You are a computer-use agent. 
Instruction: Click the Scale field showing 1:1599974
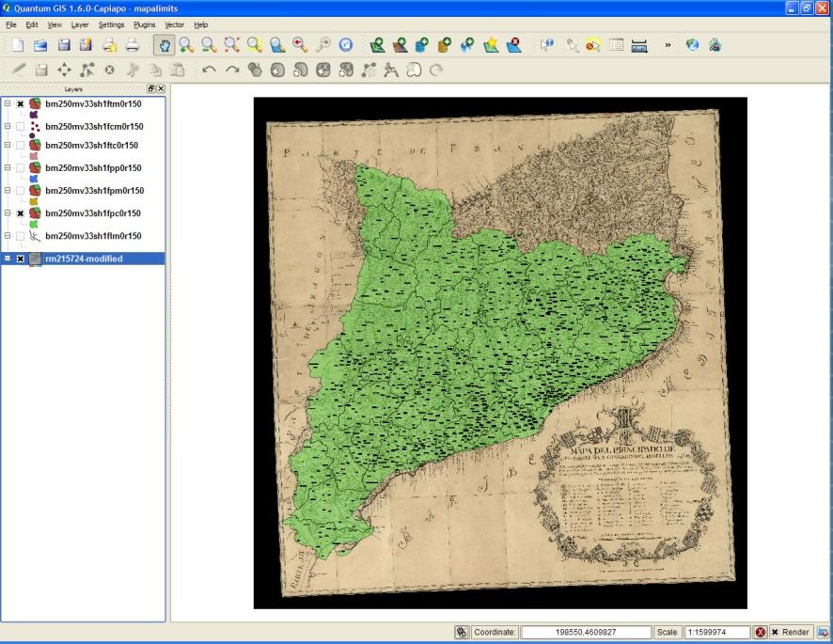click(716, 632)
